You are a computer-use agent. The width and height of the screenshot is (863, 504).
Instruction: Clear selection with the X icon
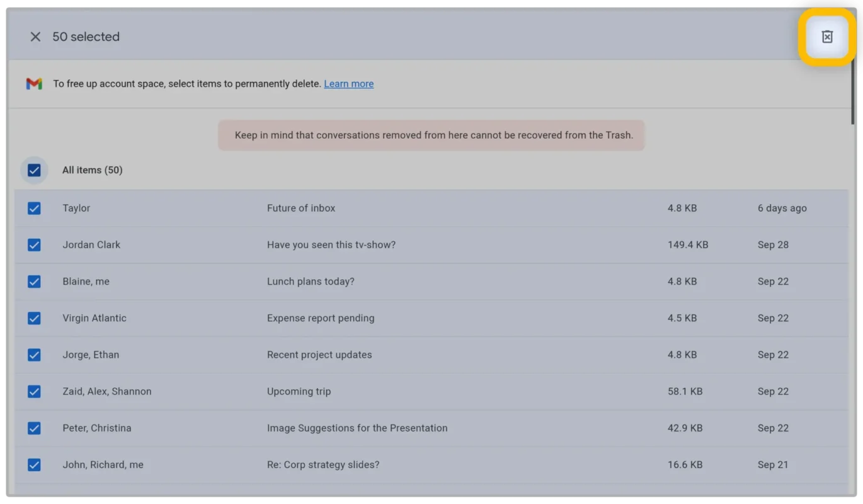(x=35, y=37)
